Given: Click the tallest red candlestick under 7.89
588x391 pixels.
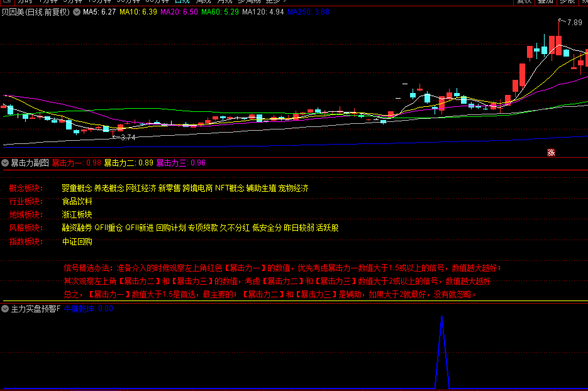Looking at the screenshot, I should coord(558,46).
